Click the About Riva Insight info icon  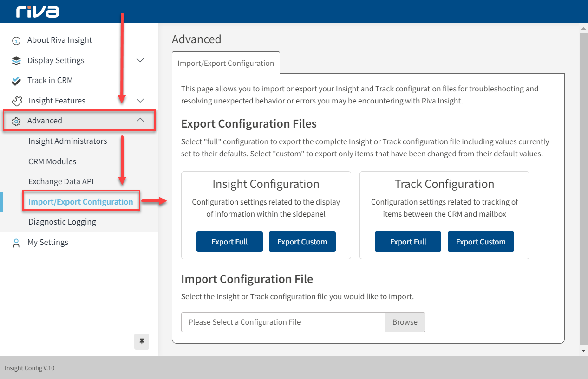point(16,40)
